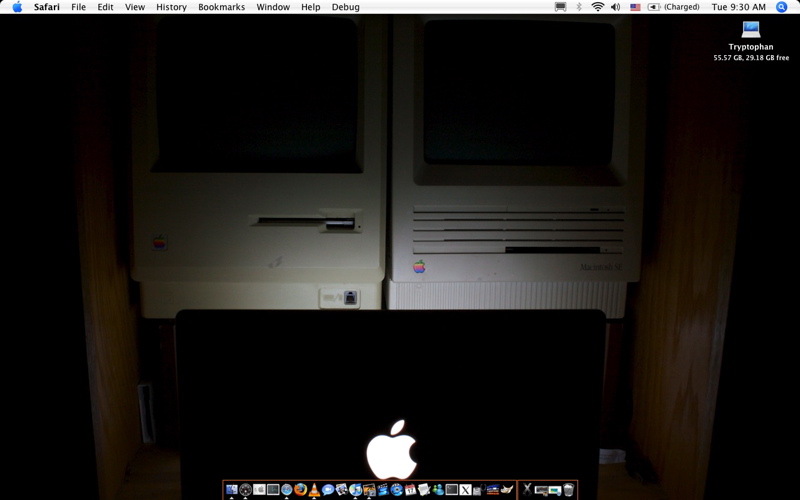
Task: Open Safari from the Dock
Action: pyautogui.click(x=287, y=490)
